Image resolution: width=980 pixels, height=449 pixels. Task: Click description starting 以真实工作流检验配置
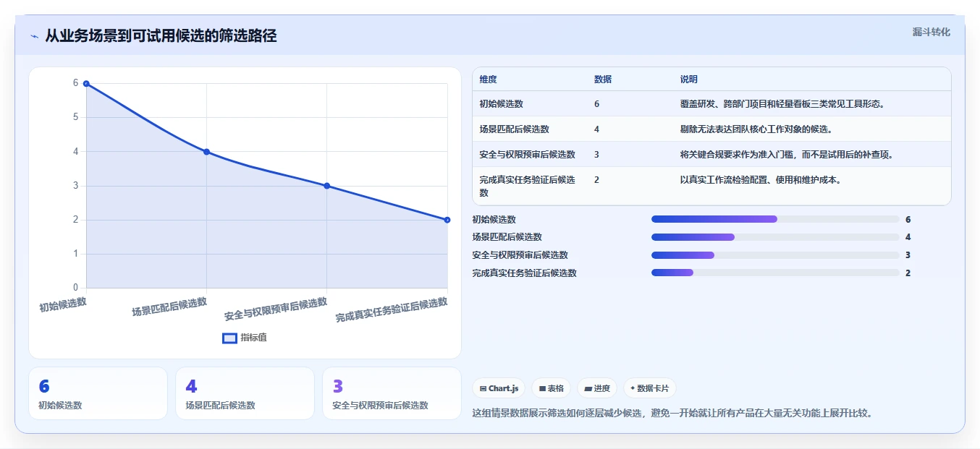[761, 180]
